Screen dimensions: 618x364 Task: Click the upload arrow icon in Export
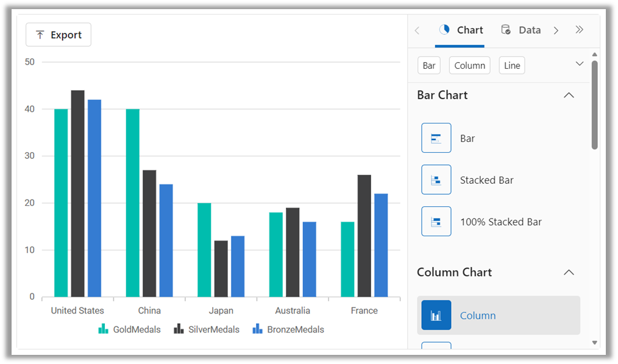pyautogui.click(x=40, y=35)
